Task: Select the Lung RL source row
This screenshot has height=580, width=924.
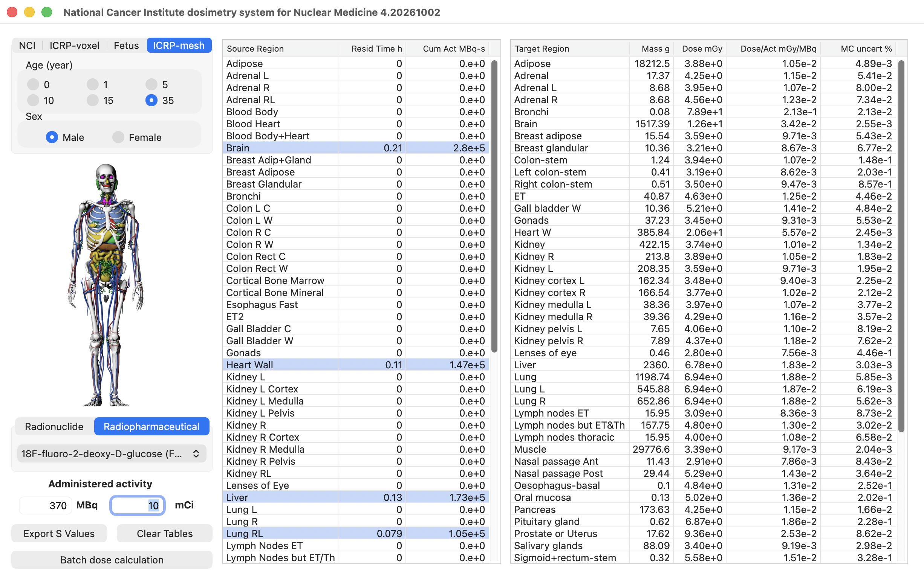Action: point(356,533)
